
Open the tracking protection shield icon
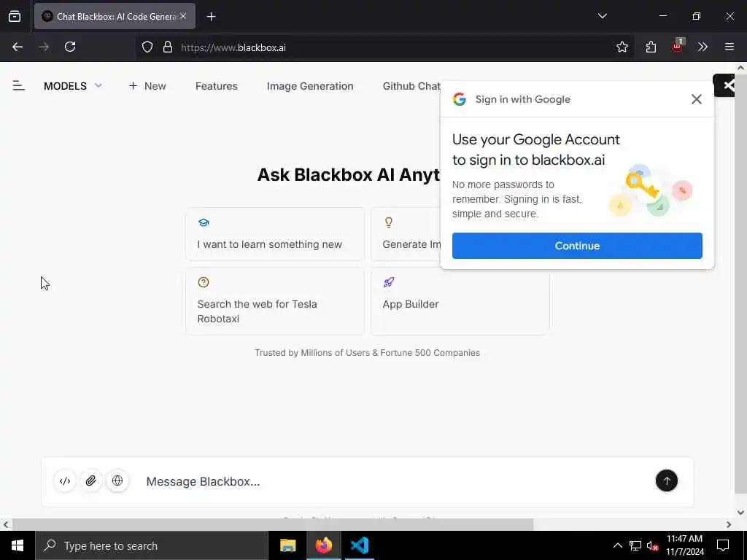[x=147, y=47]
